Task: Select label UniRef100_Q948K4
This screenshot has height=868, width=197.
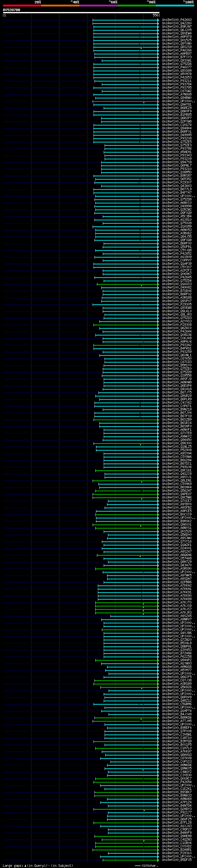Action: (x=177, y=128)
